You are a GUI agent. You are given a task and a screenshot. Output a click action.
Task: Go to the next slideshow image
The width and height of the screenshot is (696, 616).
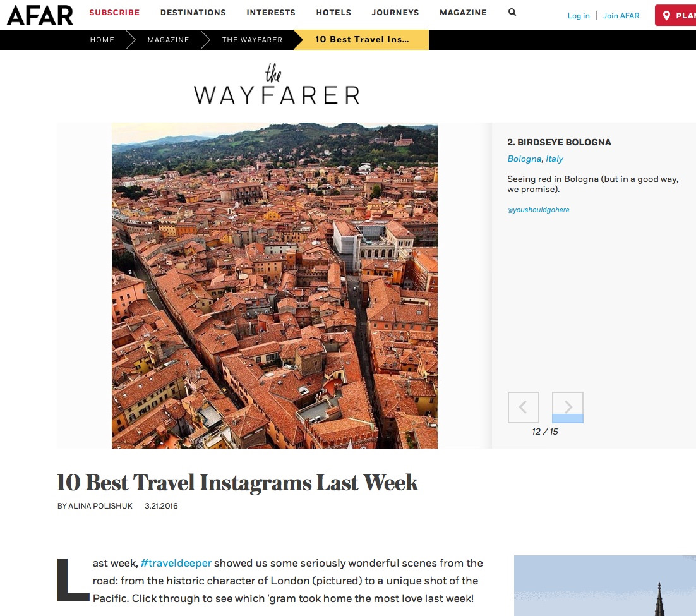tap(567, 408)
